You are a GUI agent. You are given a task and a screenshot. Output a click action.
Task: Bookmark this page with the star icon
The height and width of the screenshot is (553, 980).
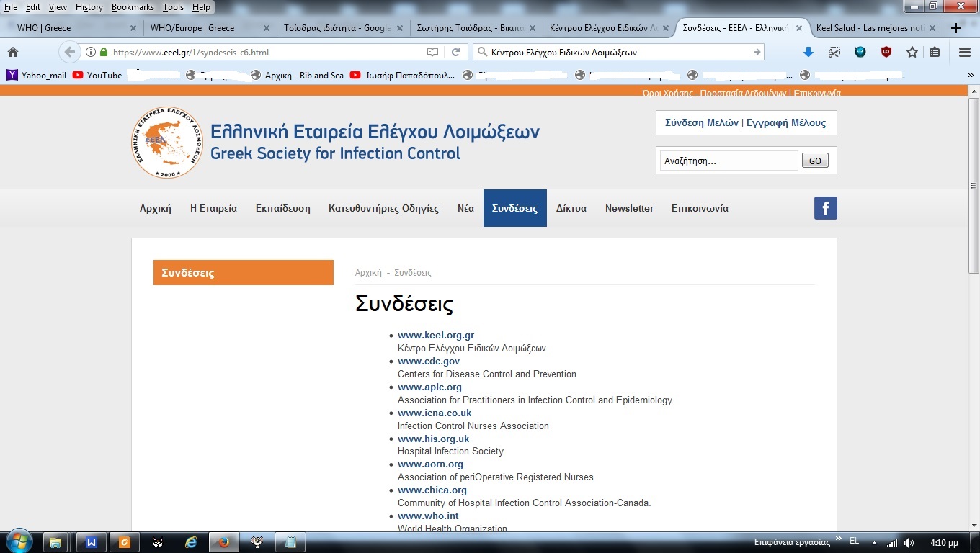[912, 52]
